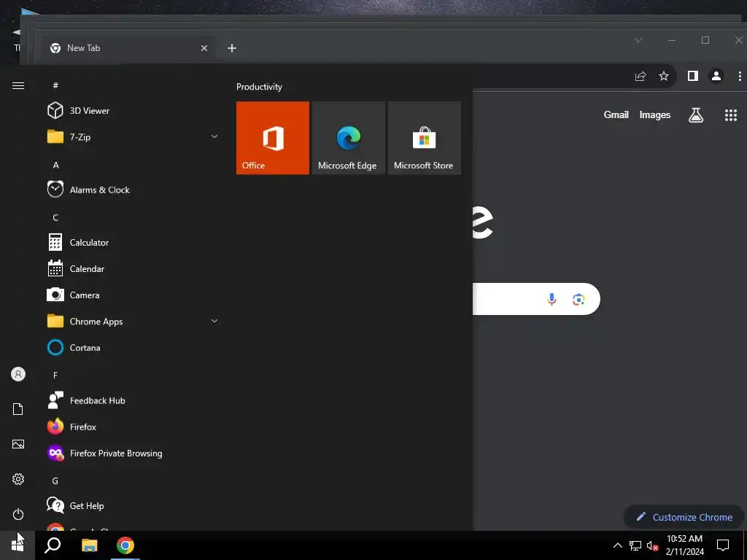
Task: Click the share page icon in Chrome
Action: pyautogui.click(x=640, y=76)
